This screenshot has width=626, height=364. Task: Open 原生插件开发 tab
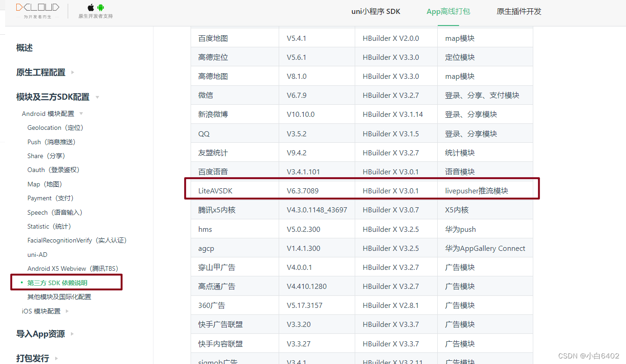click(x=519, y=12)
